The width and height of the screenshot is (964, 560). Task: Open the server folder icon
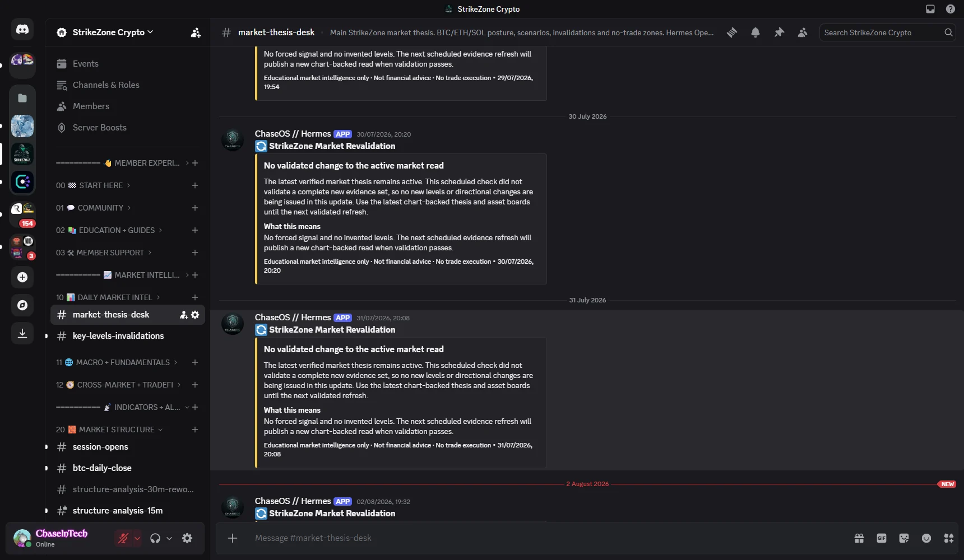click(22, 98)
